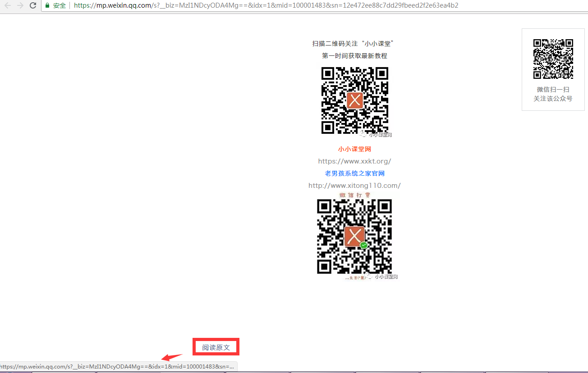
Task: Click the http://www.xitong110.com/ link text
Action: coord(354,186)
